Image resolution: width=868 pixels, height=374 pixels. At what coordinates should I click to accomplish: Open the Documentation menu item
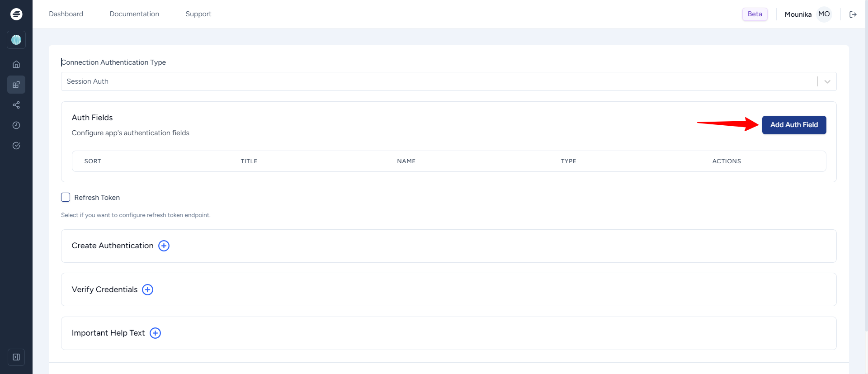pyautogui.click(x=134, y=14)
